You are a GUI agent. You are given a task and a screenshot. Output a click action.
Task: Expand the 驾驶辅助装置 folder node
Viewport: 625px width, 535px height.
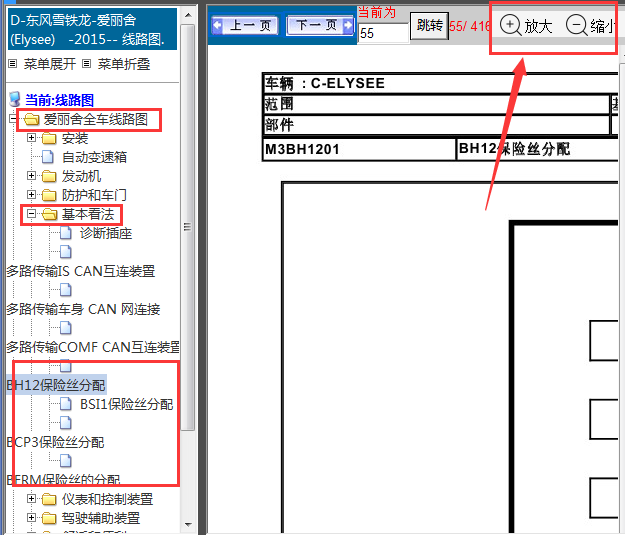tap(31, 517)
